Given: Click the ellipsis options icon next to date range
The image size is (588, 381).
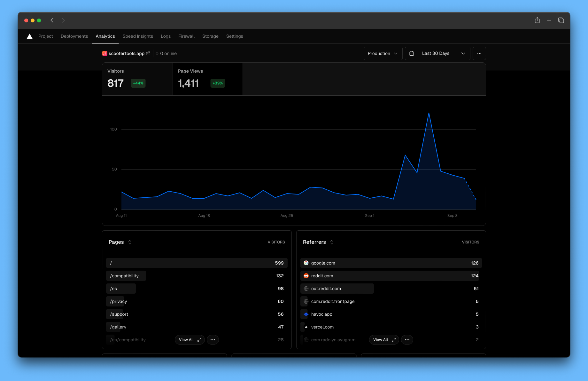Looking at the screenshot, I should pyautogui.click(x=479, y=53).
